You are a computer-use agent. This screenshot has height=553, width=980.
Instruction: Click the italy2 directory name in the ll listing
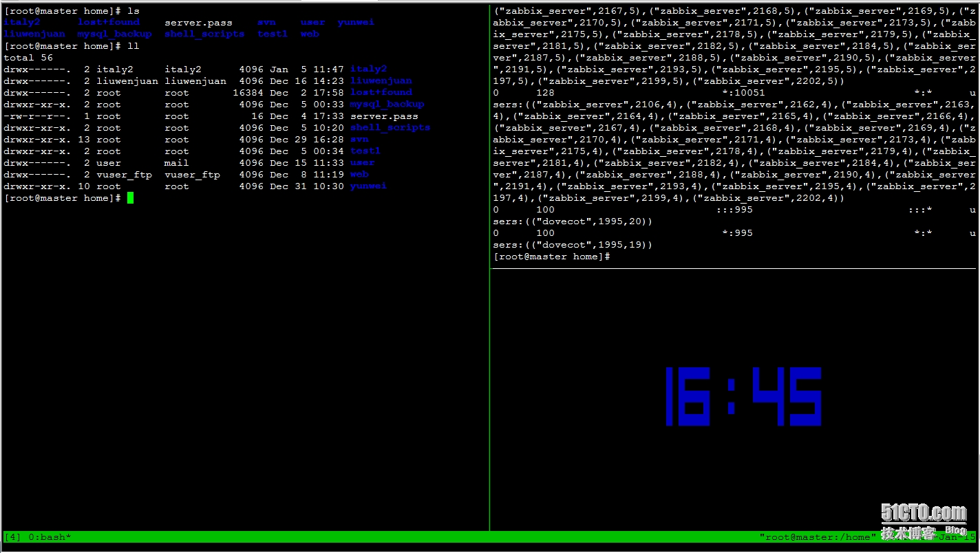point(368,69)
